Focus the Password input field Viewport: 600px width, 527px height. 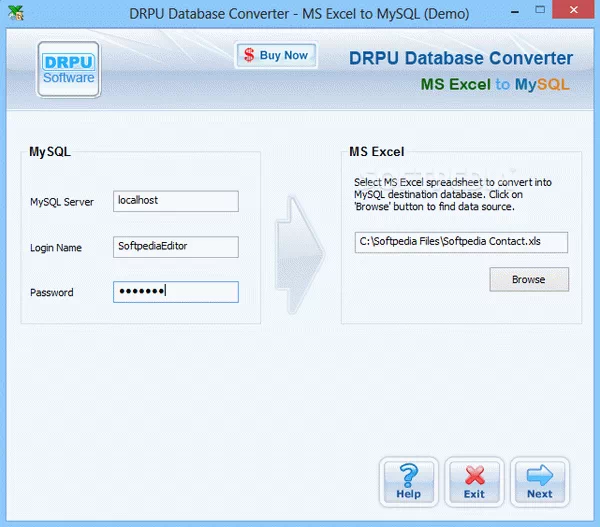pos(176,292)
